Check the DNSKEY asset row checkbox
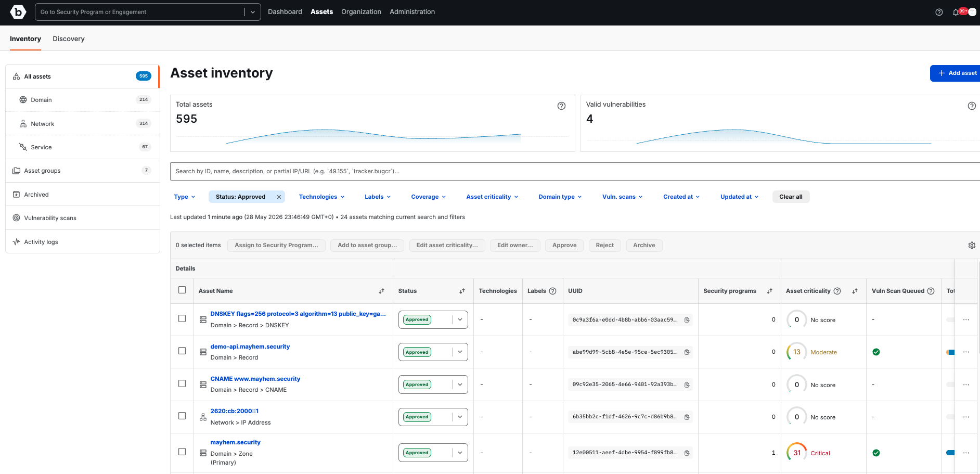Screen dimensions: 980x474 [x=182, y=318]
